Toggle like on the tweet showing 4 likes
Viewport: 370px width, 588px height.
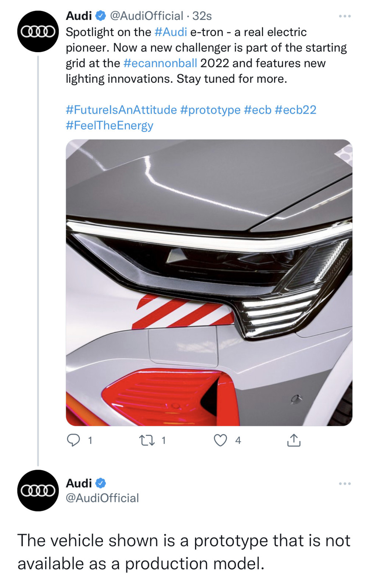[221, 440]
